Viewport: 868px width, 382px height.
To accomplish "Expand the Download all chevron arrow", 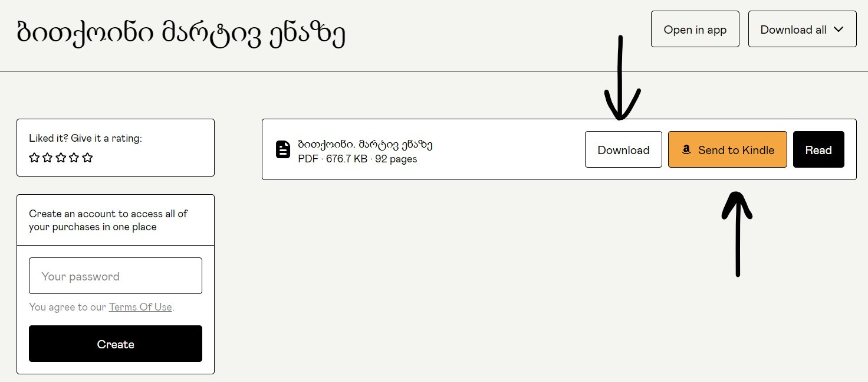I will pos(839,30).
